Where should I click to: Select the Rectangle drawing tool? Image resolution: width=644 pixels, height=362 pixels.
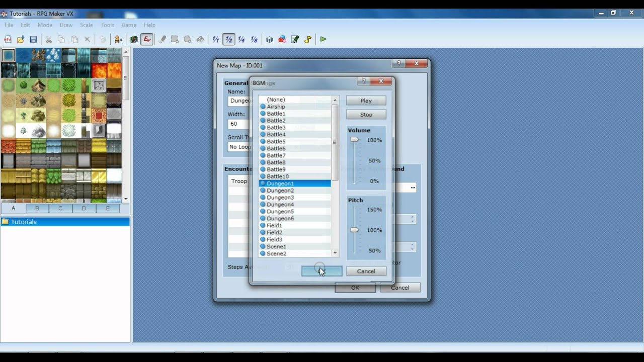click(x=175, y=39)
